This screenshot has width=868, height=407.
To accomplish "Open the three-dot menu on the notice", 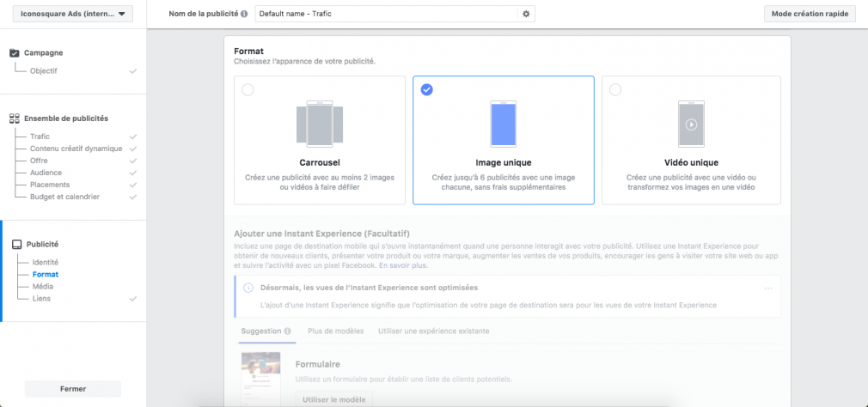I will coord(768,289).
